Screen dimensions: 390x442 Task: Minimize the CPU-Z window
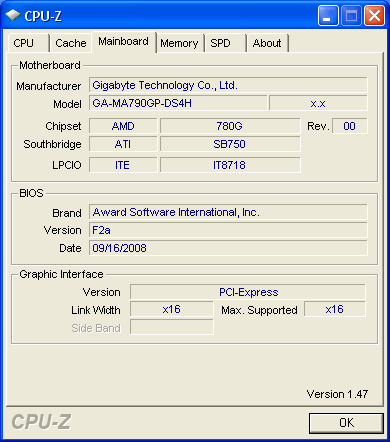click(328, 15)
